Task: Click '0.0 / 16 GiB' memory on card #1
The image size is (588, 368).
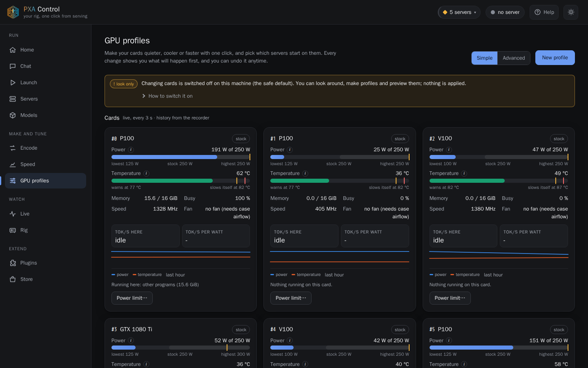Action: (321, 198)
